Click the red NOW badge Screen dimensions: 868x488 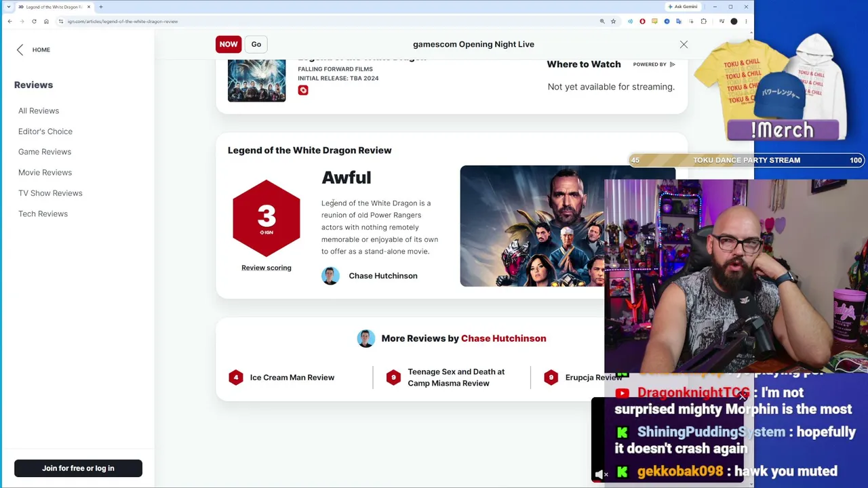(229, 44)
